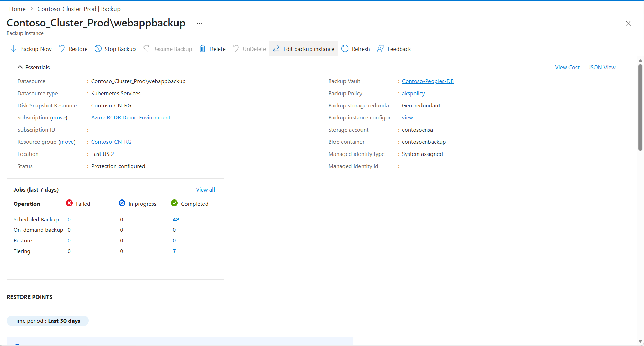The image size is (644, 346).
Task: Open the 42 completed scheduled backups
Action: pyautogui.click(x=176, y=220)
